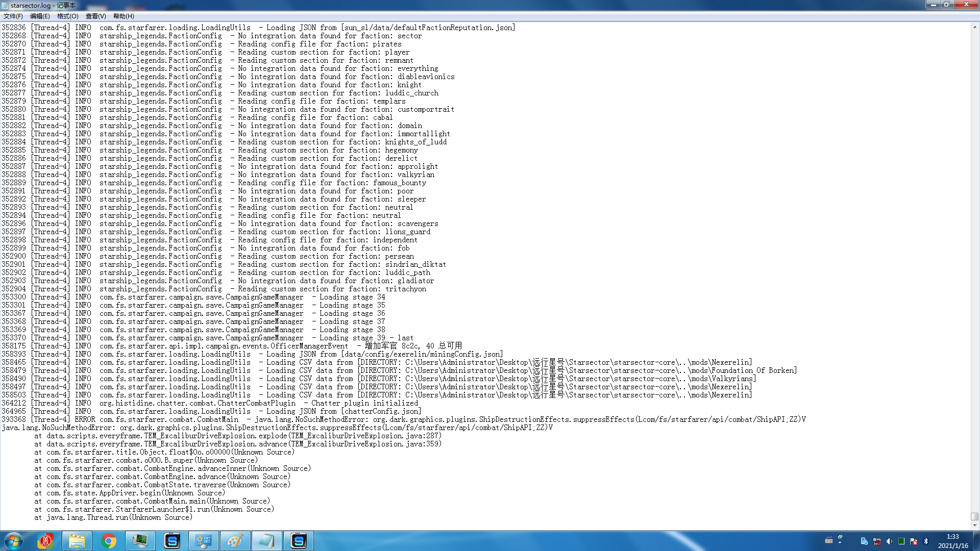Click the vertical scrollbar up arrow
The width and height of the screenshot is (980, 551).
(x=975, y=27)
